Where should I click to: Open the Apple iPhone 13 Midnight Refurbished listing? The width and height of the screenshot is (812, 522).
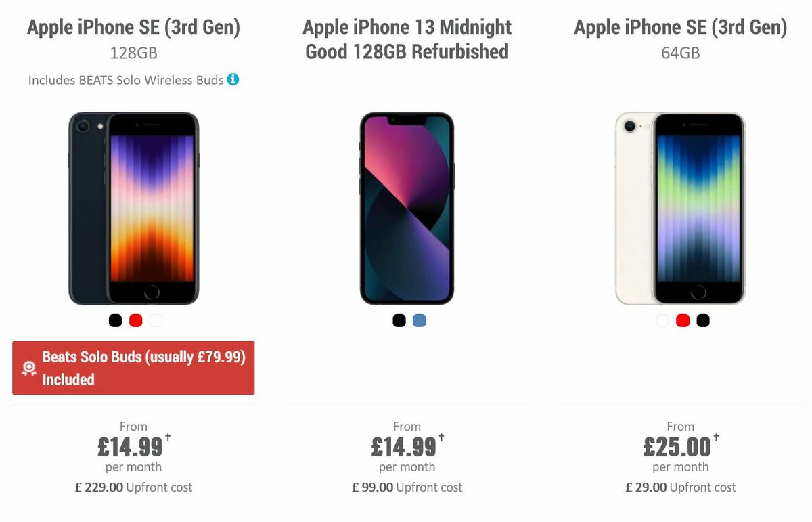(x=407, y=39)
